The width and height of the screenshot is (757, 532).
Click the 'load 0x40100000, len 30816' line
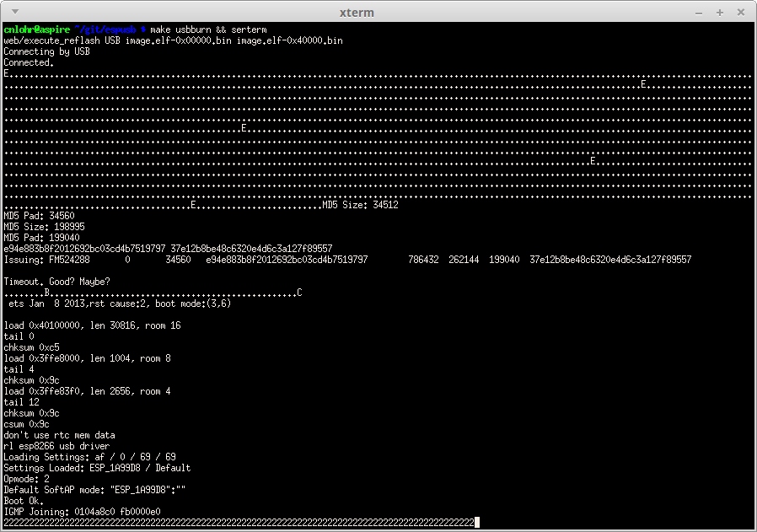tap(92, 325)
